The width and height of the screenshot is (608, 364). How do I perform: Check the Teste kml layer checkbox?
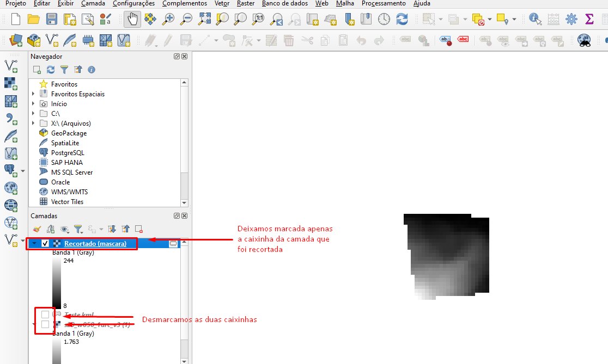point(45,314)
